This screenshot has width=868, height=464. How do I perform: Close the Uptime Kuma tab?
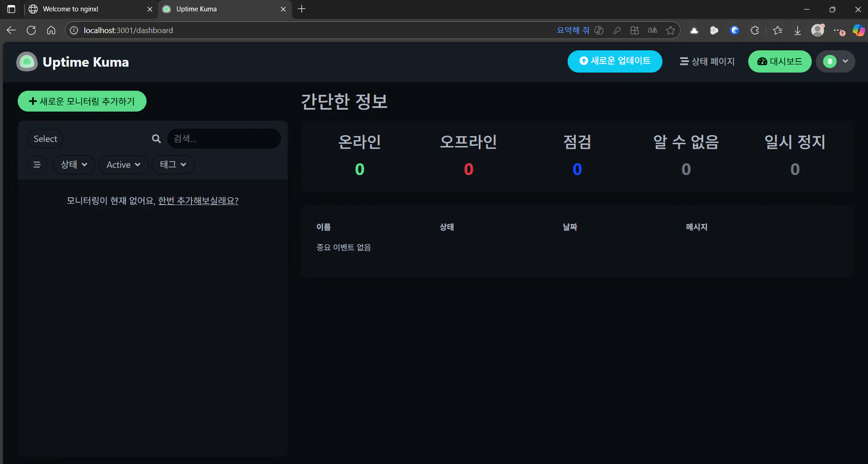click(x=283, y=9)
